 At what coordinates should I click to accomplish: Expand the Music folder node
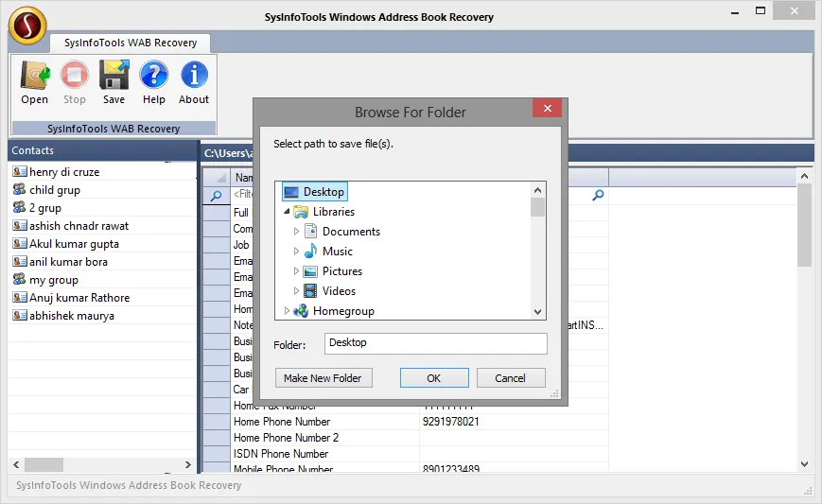tap(296, 252)
